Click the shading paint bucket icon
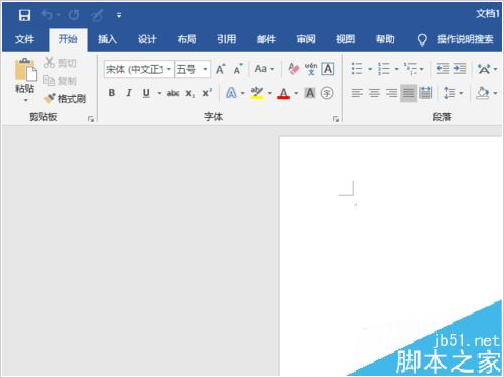 482,93
